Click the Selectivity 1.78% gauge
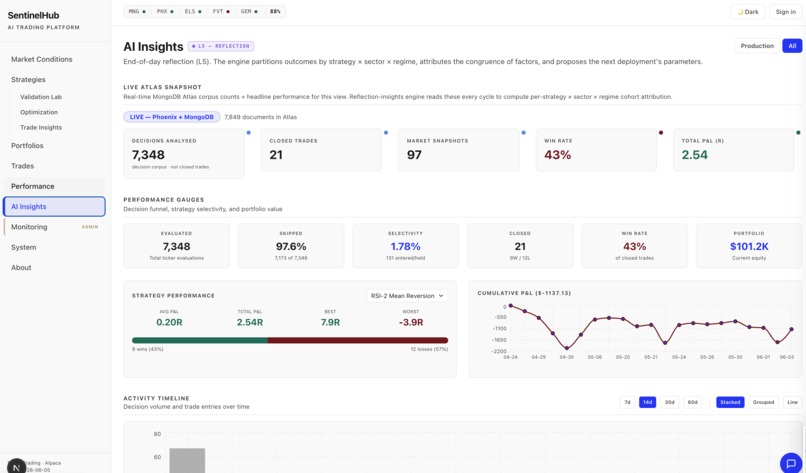The image size is (806, 473). coord(406,246)
